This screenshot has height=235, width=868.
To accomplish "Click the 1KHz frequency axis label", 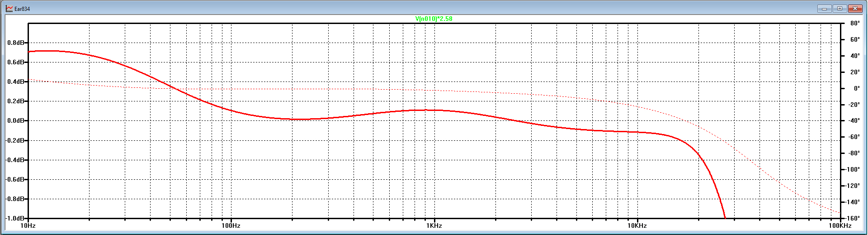I will tap(434, 225).
